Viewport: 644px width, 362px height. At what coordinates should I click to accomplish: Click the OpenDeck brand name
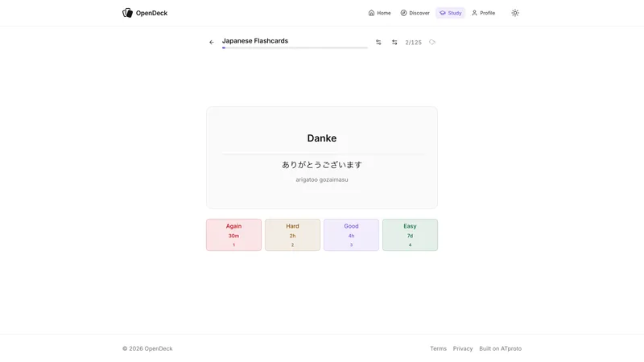click(x=151, y=13)
